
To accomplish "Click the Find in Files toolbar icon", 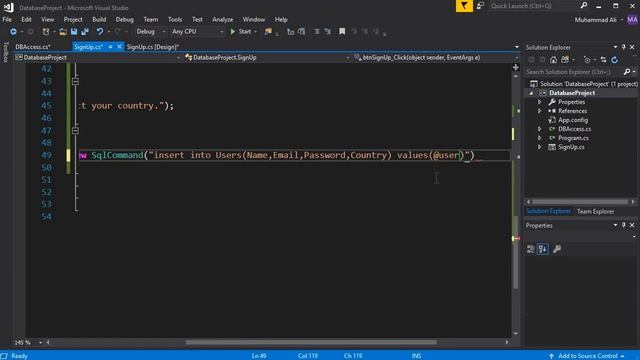I will [268, 31].
